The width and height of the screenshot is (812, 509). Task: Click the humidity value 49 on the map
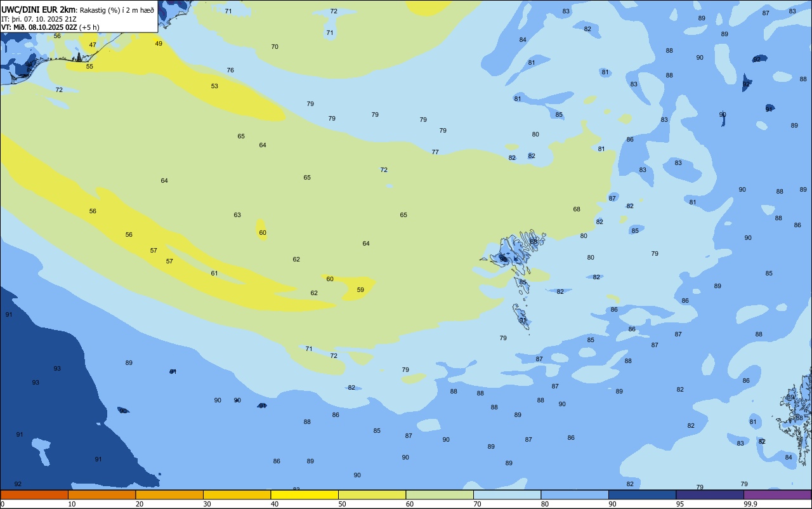pyautogui.click(x=159, y=43)
